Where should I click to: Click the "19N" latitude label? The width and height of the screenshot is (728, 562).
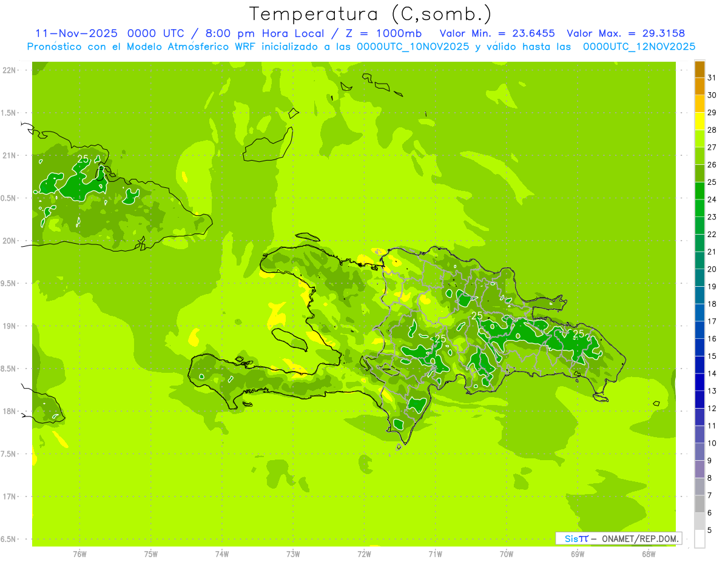click(9, 326)
